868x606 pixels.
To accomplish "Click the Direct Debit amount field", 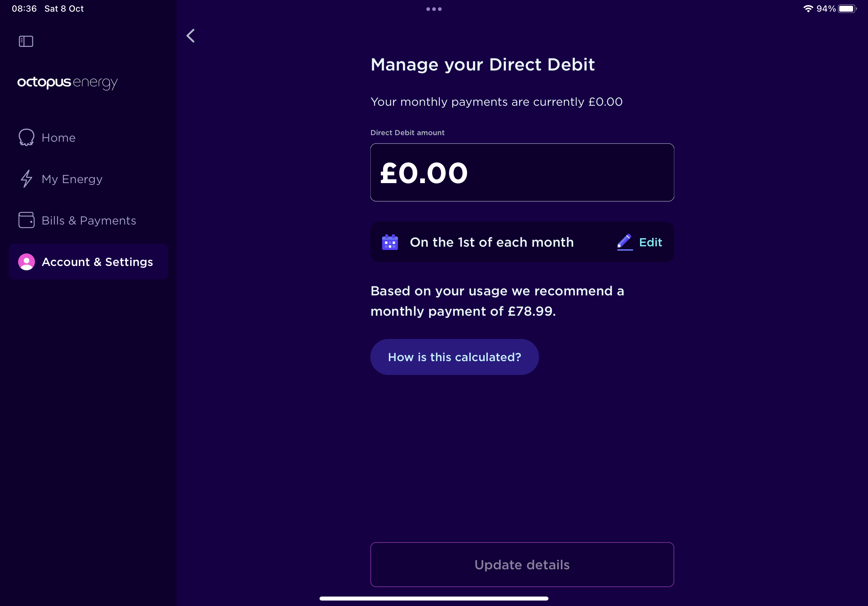I will 522,172.
